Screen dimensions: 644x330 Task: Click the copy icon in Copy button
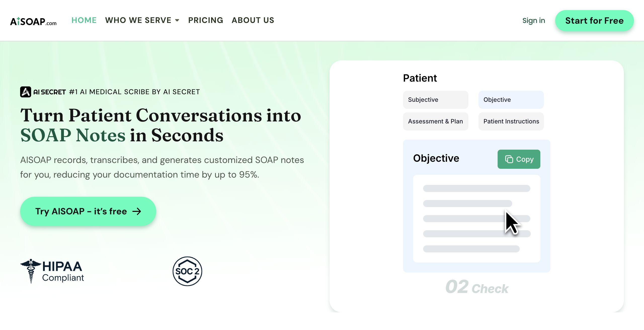coord(509,159)
